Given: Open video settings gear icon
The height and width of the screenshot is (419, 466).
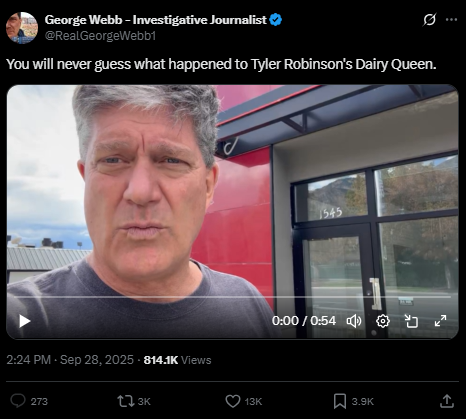Looking at the screenshot, I should coord(383,321).
